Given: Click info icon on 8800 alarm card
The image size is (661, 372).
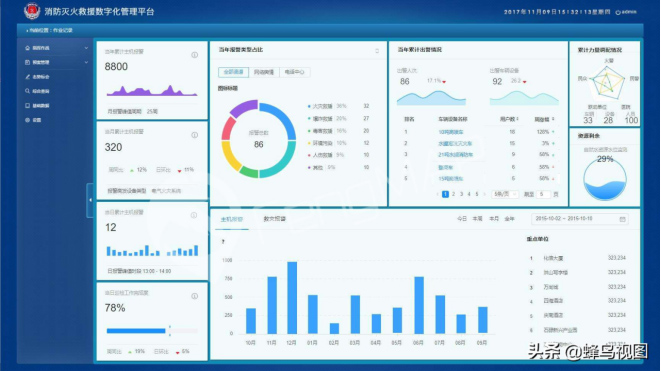Looking at the screenshot, I should 194,55.
